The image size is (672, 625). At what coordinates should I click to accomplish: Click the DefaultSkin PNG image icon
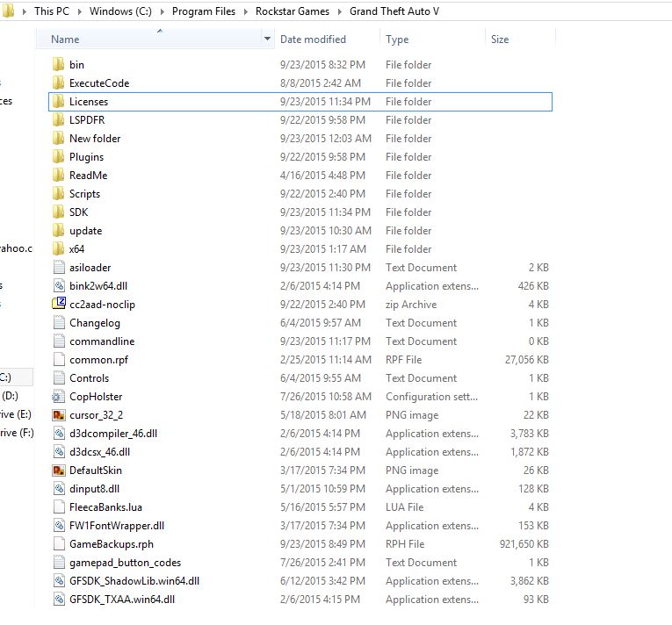point(58,470)
